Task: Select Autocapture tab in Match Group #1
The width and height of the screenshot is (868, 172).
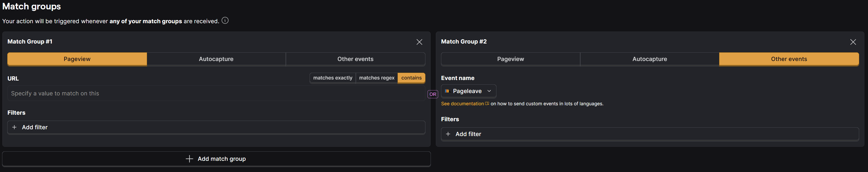Action: pyautogui.click(x=216, y=59)
